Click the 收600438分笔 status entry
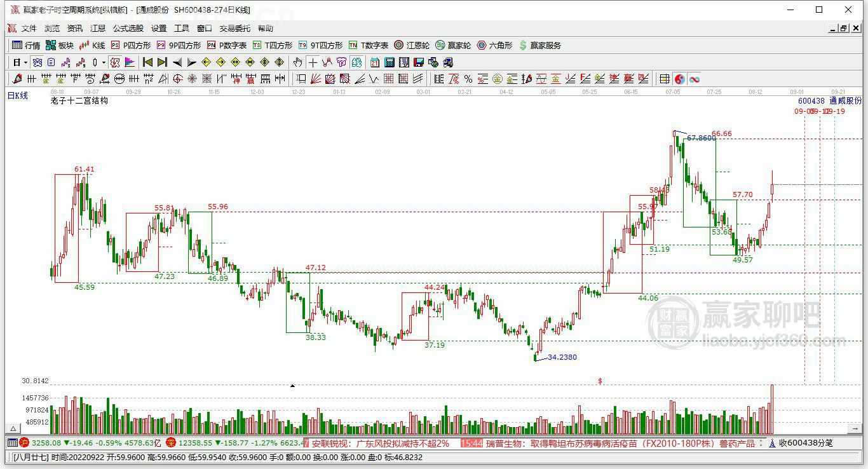The image size is (868, 469). coord(806,443)
